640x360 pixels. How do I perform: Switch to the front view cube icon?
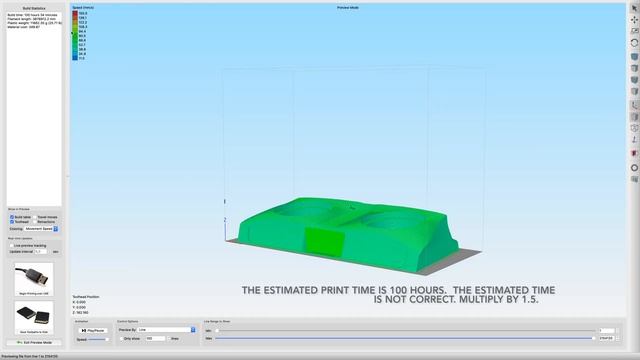tap(634, 80)
